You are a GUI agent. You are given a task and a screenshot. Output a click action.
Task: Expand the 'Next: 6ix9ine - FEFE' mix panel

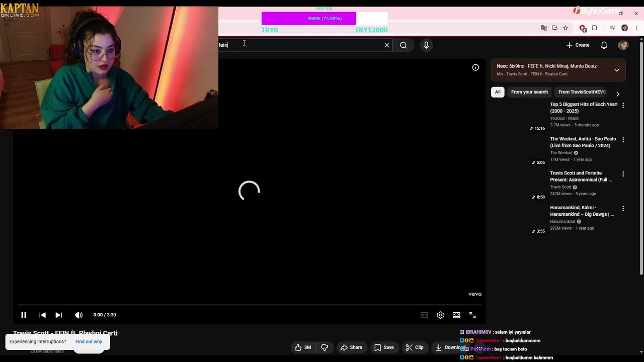[x=617, y=70]
